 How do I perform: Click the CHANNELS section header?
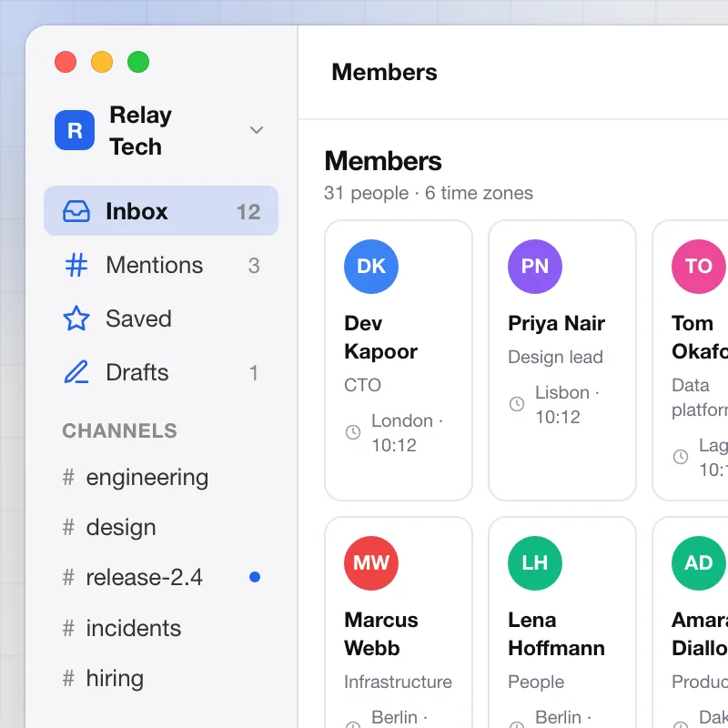point(120,430)
